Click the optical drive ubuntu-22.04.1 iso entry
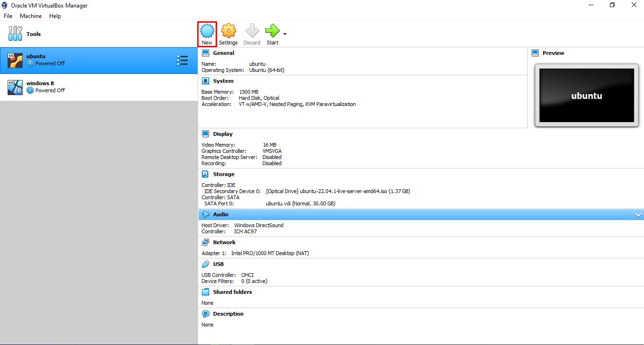This screenshot has width=644, height=345. (338, 191)
